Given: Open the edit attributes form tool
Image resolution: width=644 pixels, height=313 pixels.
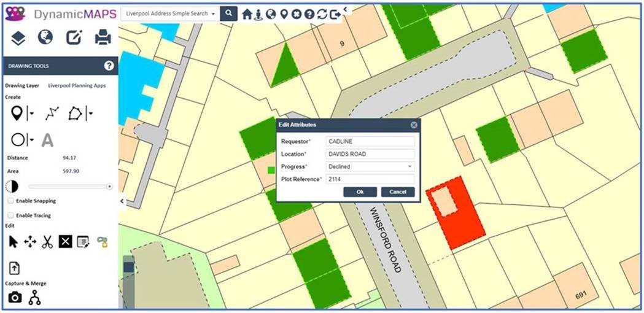Looking at the screenshot, I should coord(83,242).
